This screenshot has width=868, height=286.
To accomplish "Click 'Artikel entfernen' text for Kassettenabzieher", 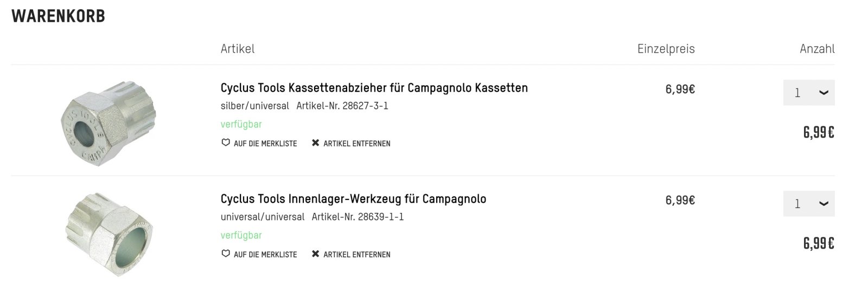I will pos(356,144).
